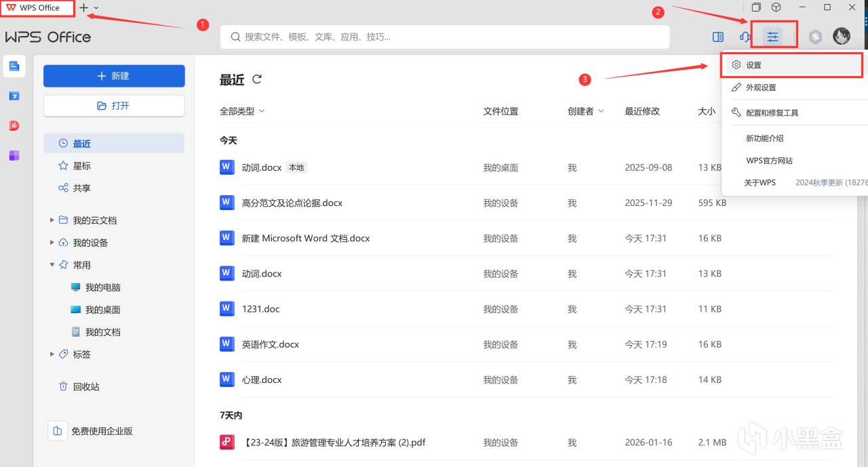Image resolution: width=868 pixels, height=467 pixels.
Task: Click the hexagon membership badge icon
Action: click(x=816, y=37)
